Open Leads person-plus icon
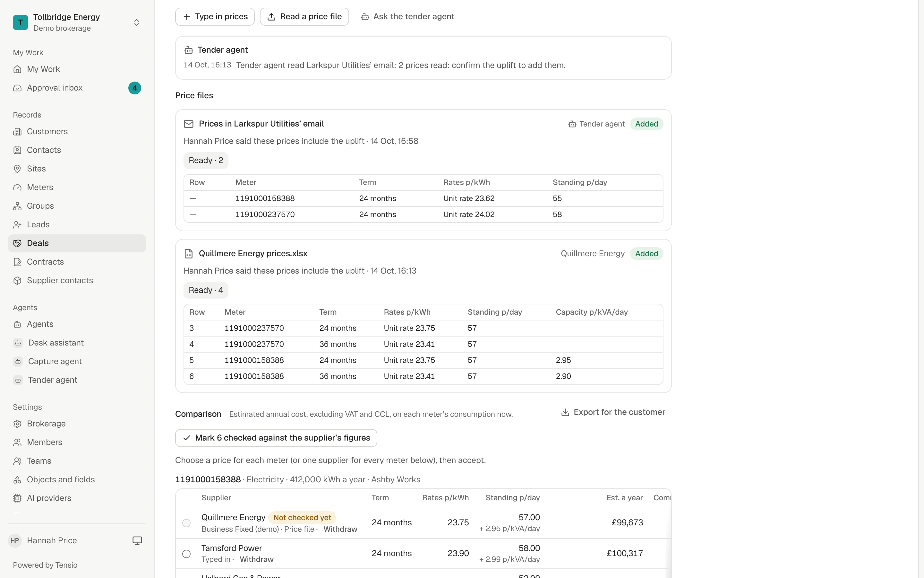924x578 pixels. (17, 225)
